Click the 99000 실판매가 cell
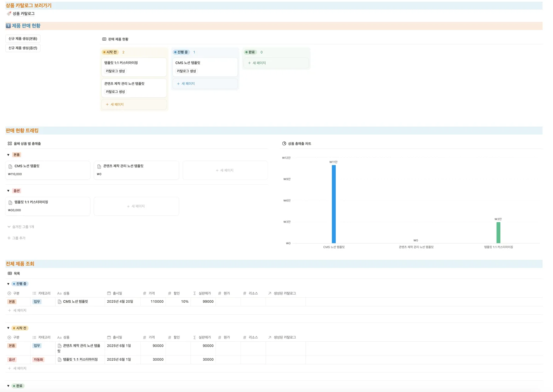 pyautogui.click(x=203, y=302)
